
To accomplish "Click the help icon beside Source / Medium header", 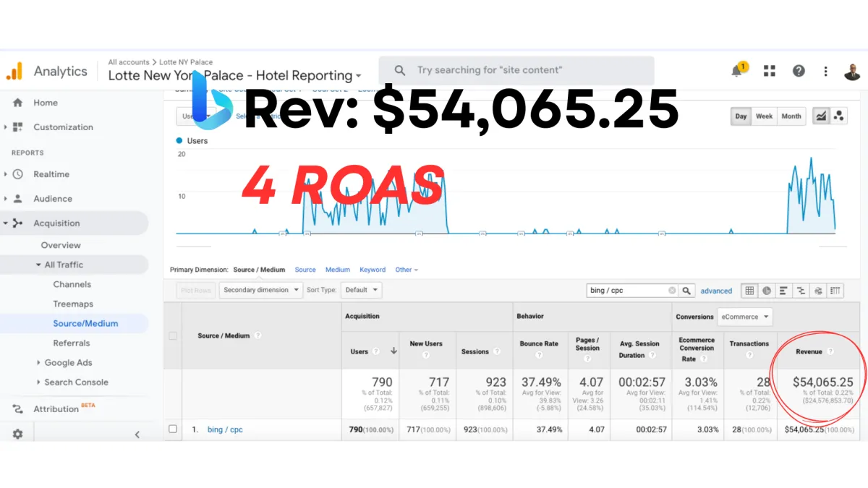I will pyautogui.click(x=258, y=335).
